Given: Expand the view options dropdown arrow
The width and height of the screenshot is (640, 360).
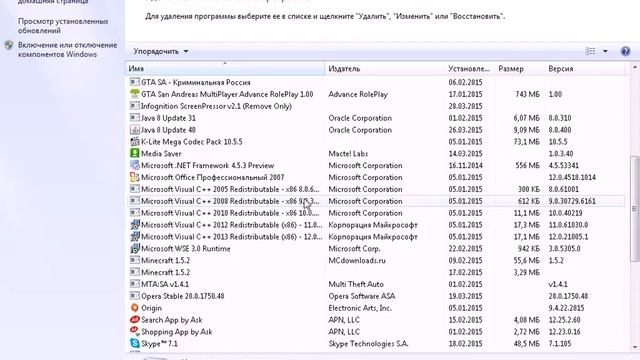Looking at the screenshot, I should (x=605, y=51).
